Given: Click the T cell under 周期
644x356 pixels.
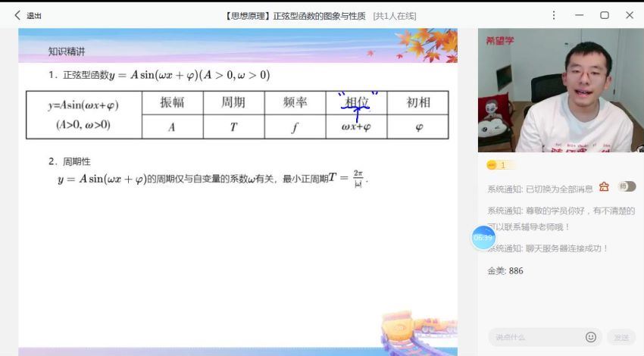Looking at the screenshot, I should click(233, 127).
